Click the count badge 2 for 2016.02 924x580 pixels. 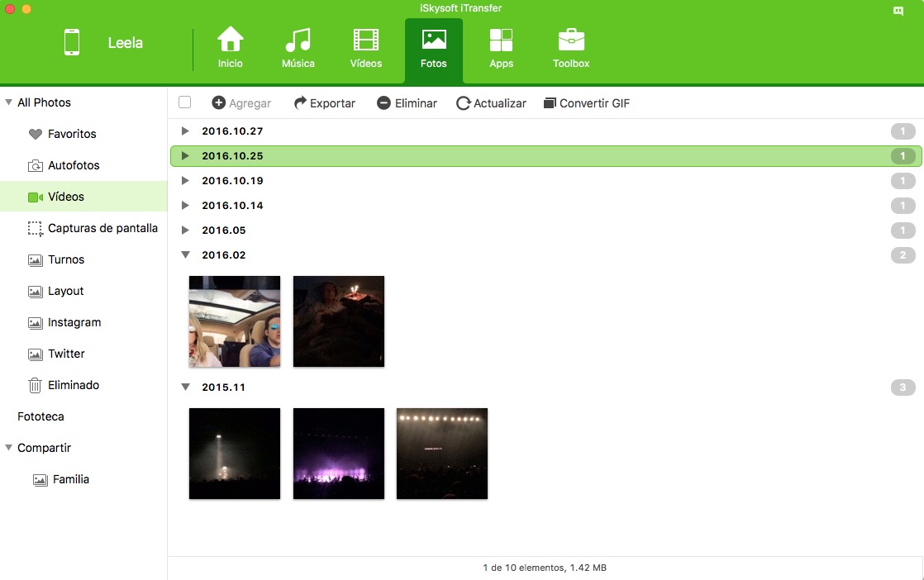(x=903, y=255)
